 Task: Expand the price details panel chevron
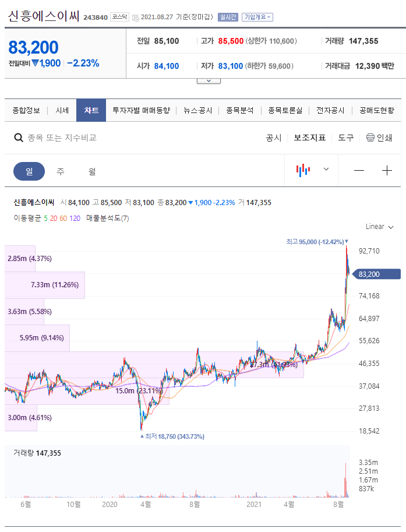[209, 81]
